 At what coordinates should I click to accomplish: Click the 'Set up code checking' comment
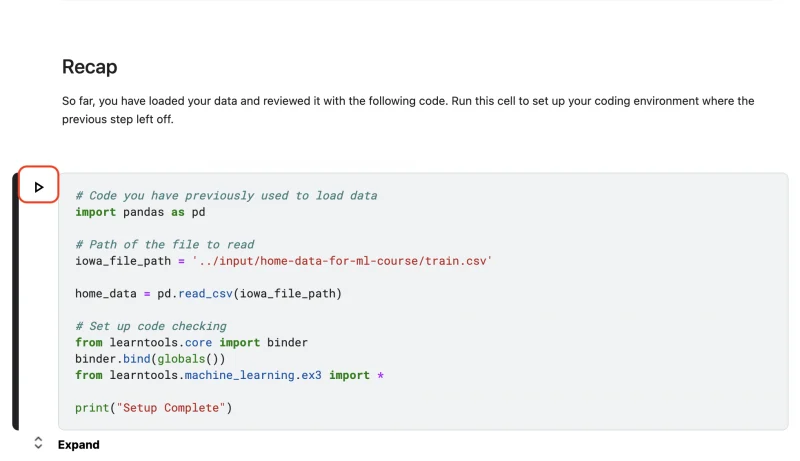(150, 326)
